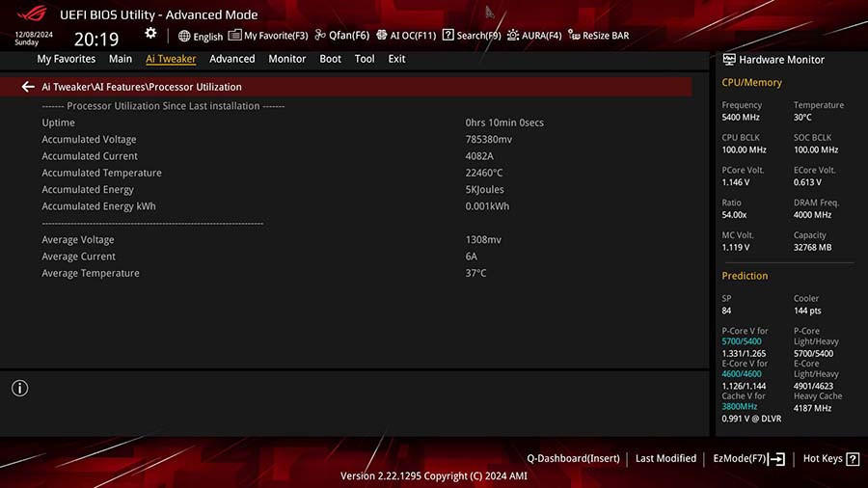
Task: Click the Cooler 144 pts value
Action: [807, 311]
